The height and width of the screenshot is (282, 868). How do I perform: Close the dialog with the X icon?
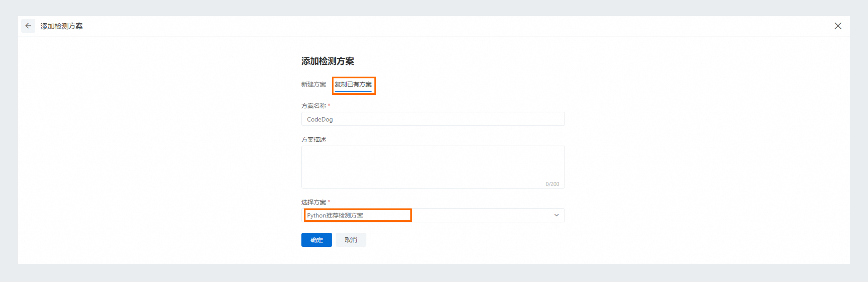(x=838, y=26)
